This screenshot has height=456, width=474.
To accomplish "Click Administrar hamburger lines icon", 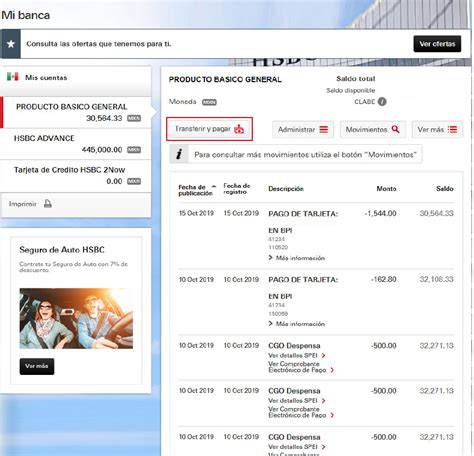I will (x=324, y=129).
